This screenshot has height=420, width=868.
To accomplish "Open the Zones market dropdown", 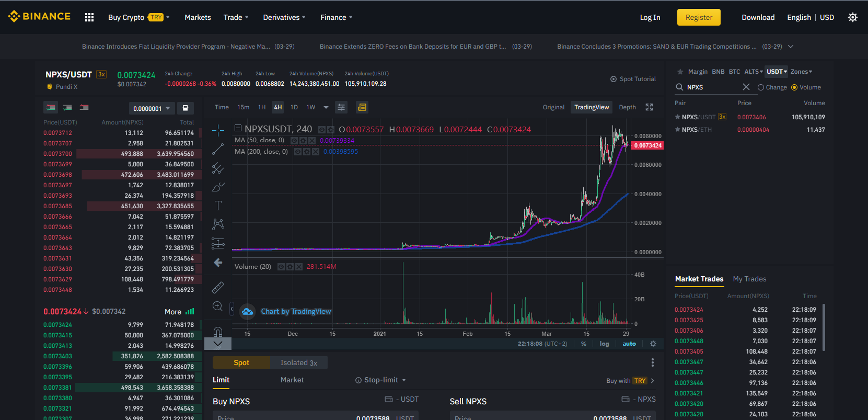I will tap(802, 72).
